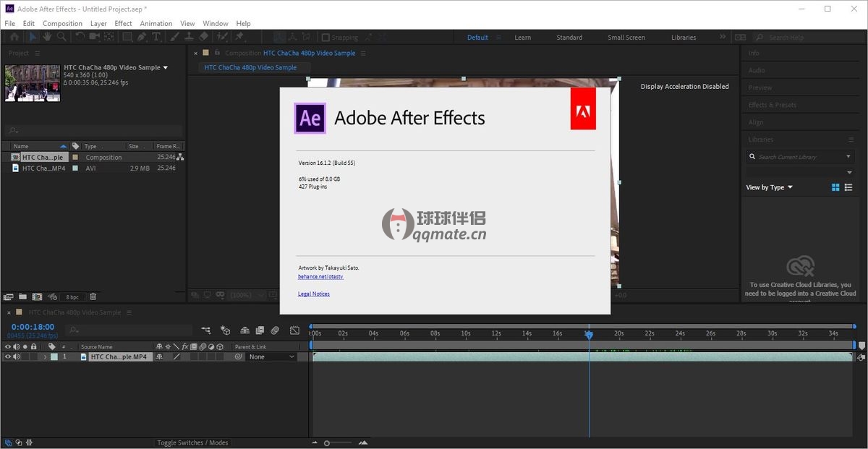
Task: Select the Hand tool in the toolbar
Action: click(47, 37)
